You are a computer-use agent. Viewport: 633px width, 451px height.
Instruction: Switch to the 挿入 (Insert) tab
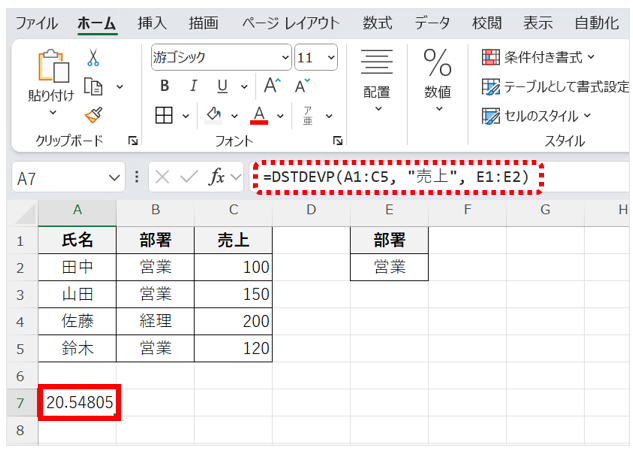(x=152, y=21)
